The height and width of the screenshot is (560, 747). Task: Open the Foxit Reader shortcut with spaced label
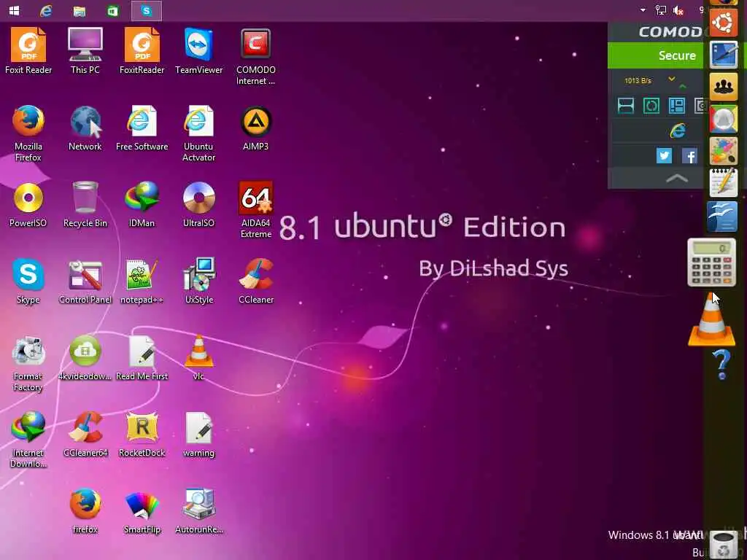pyautogui.click(x=28, y=51)
